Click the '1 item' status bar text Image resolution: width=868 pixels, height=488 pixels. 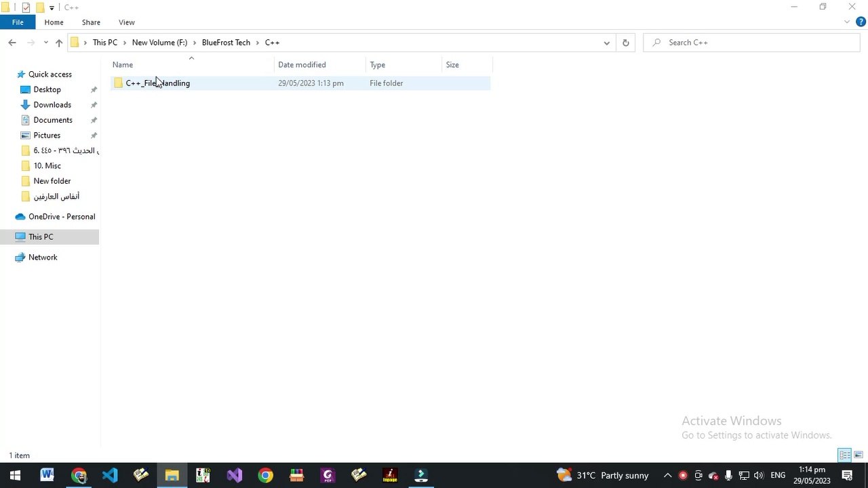pos(19,455)
